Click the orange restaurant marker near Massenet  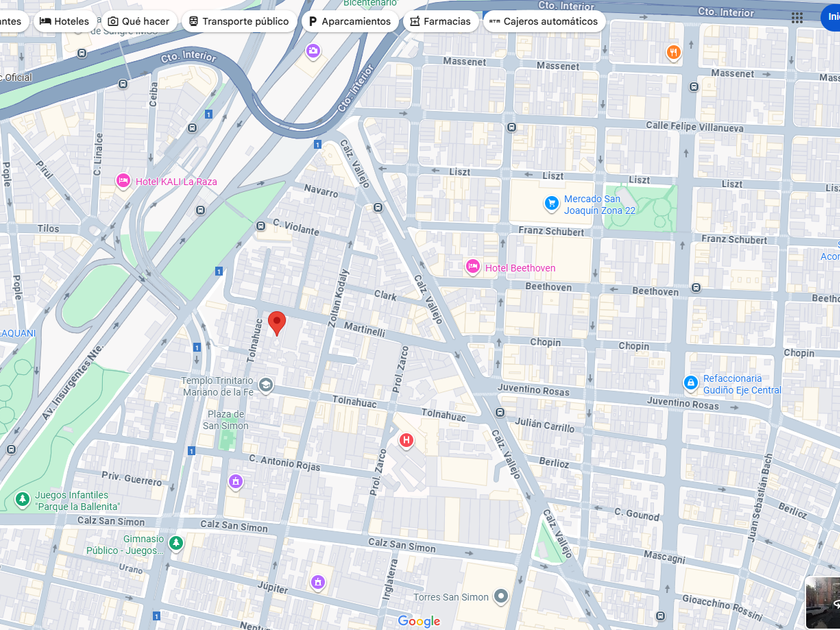pos(674,52)
